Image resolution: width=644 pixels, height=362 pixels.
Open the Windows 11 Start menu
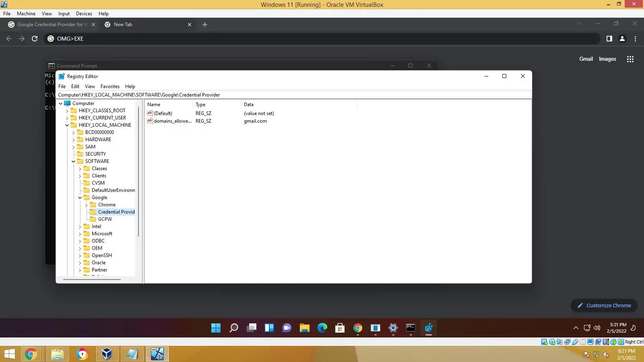(216, 328)
